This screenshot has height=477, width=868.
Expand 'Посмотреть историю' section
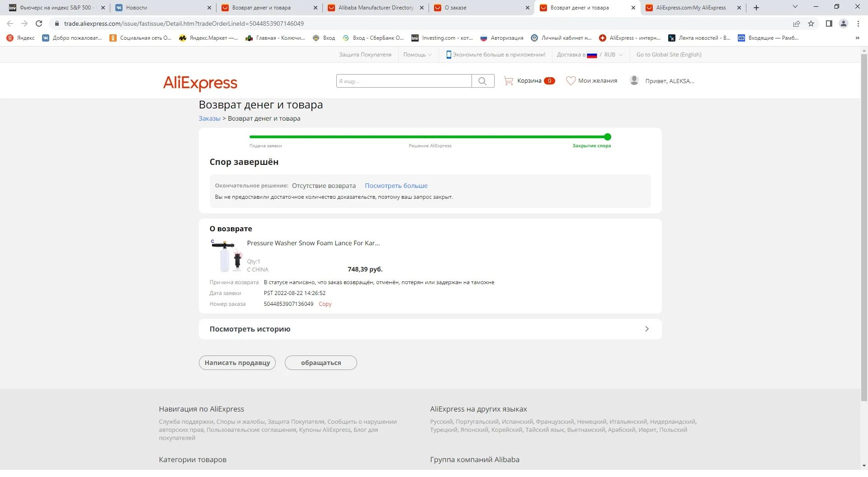pyautogui.click(x=430, y=329)
